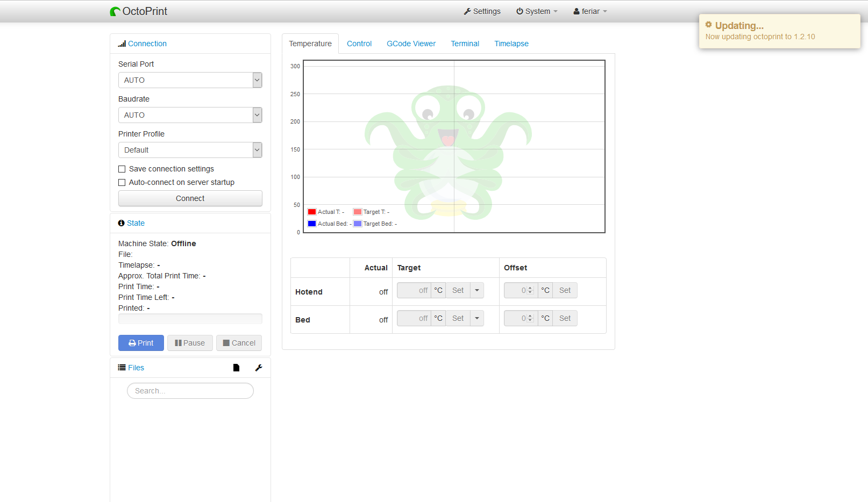Screen dimensions: 868x502
Task: Click the Bed row label
Action: [303, 320]
